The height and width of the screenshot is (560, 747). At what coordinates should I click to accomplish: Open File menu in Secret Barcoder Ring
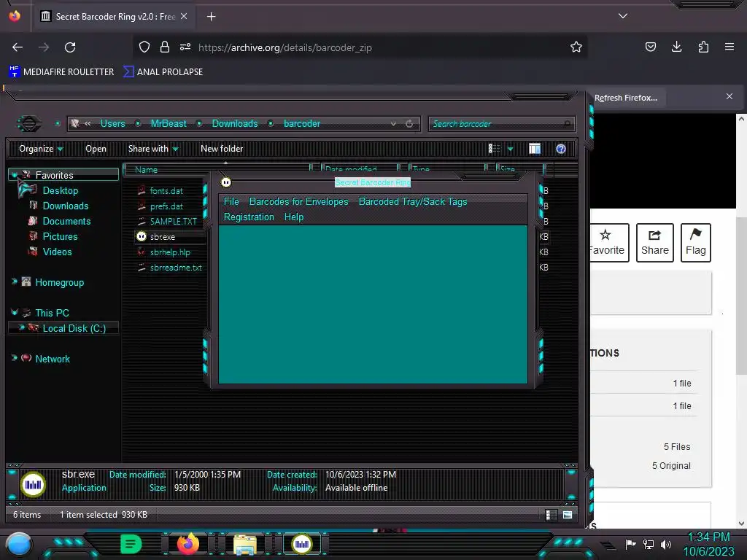231,201
